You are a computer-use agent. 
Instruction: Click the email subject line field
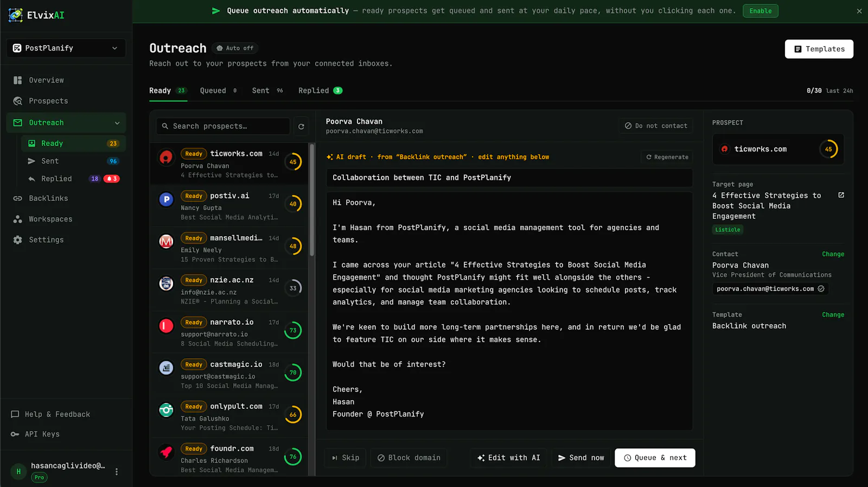(509, 178)
